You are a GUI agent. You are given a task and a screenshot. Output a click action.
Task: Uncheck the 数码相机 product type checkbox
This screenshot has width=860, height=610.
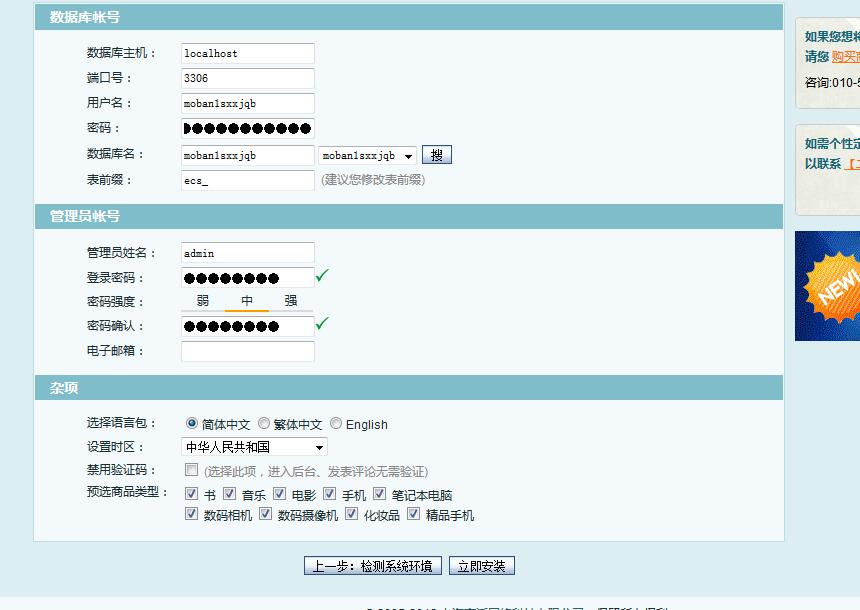point(191,513)
